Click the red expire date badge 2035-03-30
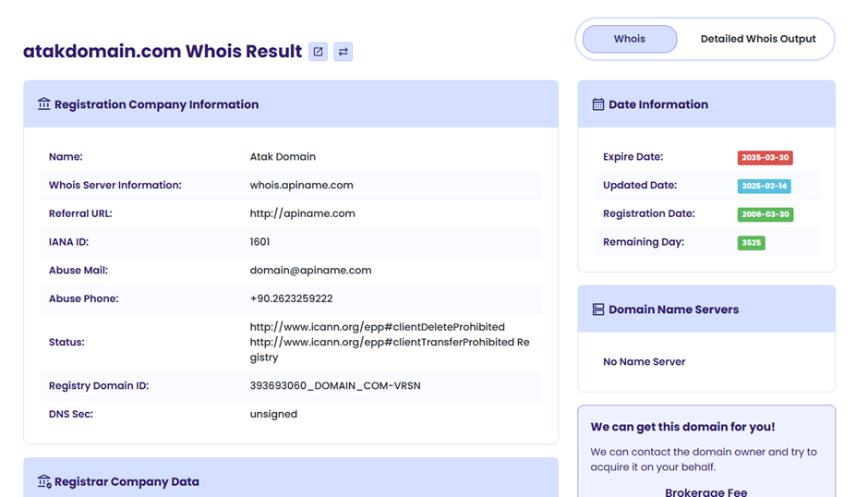Screen dimensions: 868x497 coord(765,157)
